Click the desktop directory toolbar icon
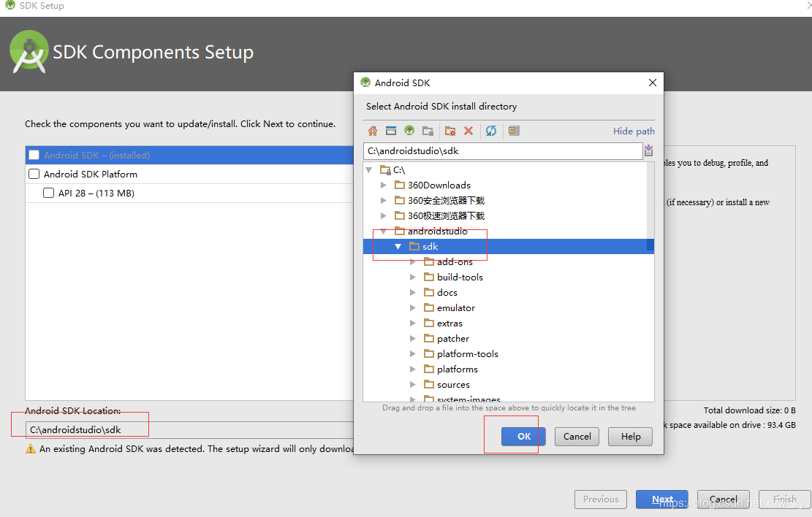This screenshot has width=812, height=517. point(391,131)
